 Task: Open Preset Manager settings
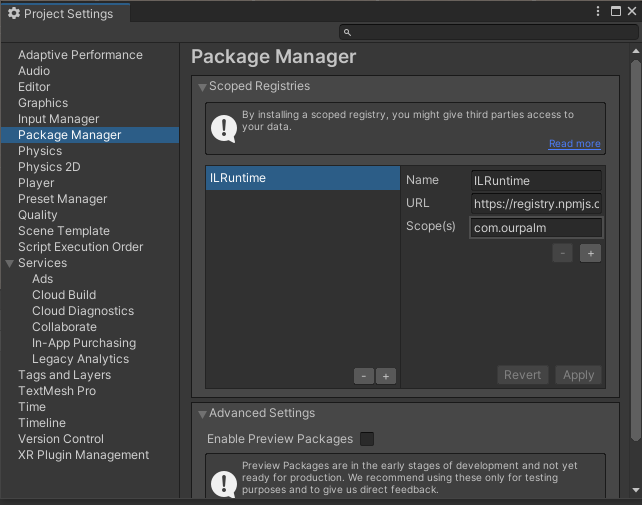[63, 199]
